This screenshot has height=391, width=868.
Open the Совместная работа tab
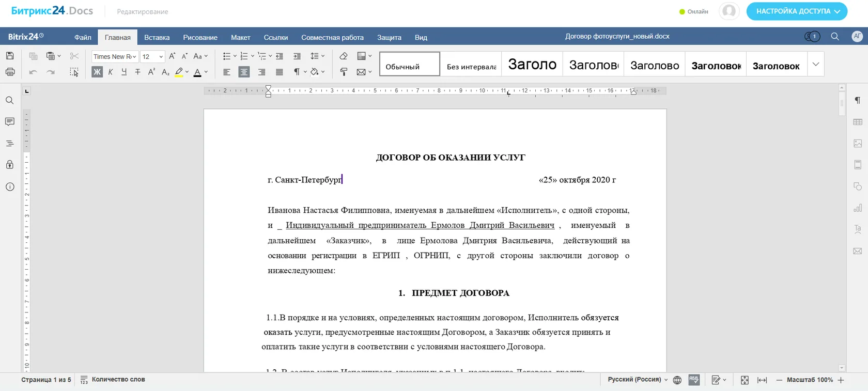point(333,37)
